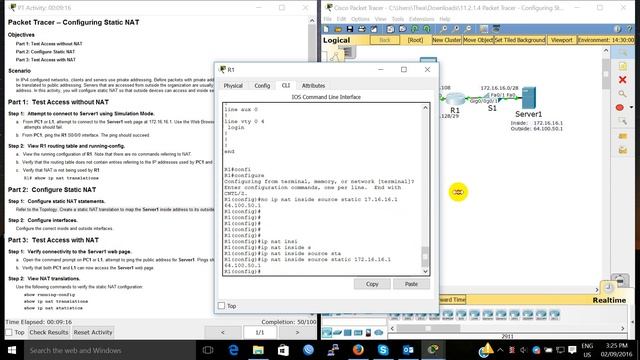Click Check Results in PT Activity window

point(49,333)
